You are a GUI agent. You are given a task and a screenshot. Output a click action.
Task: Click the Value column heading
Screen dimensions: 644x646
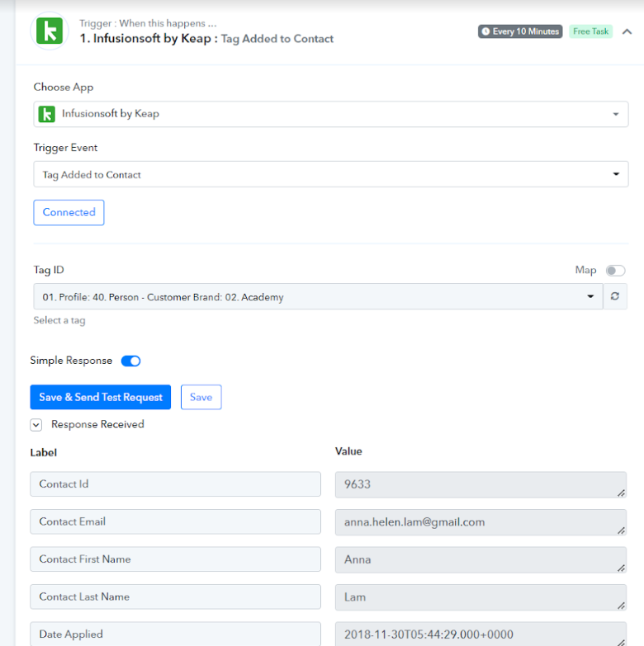point(348,451)
